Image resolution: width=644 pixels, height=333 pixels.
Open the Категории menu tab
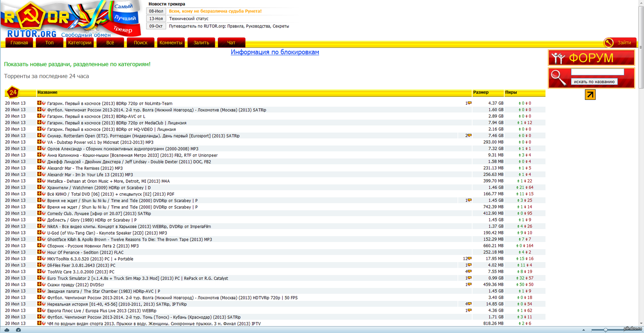80,43
